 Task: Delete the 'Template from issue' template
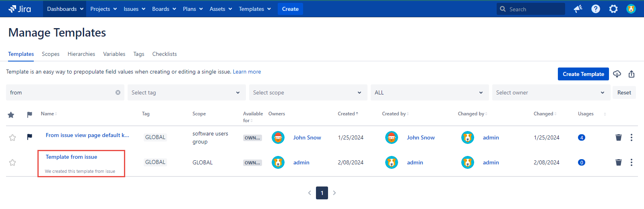coord(619,162)
